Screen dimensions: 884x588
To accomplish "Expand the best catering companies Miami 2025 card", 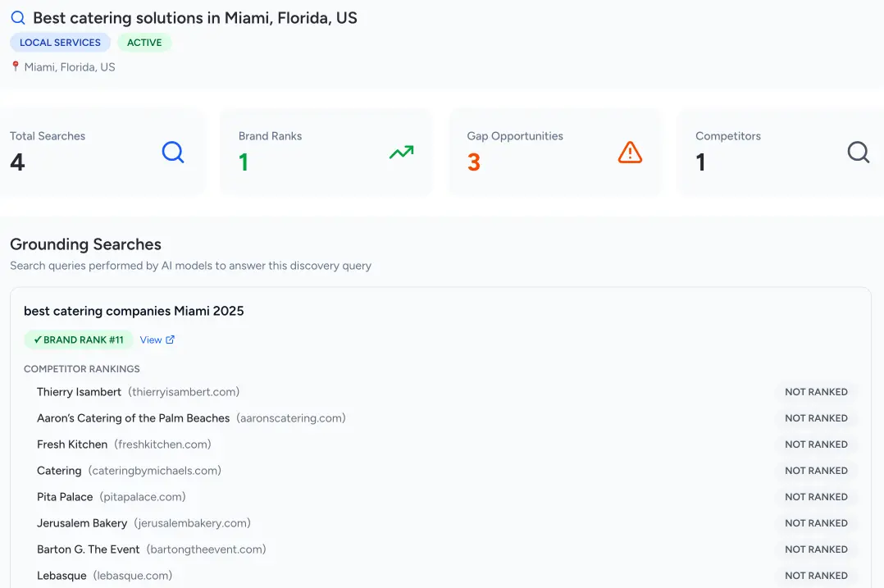I will (x=134, y=311).
